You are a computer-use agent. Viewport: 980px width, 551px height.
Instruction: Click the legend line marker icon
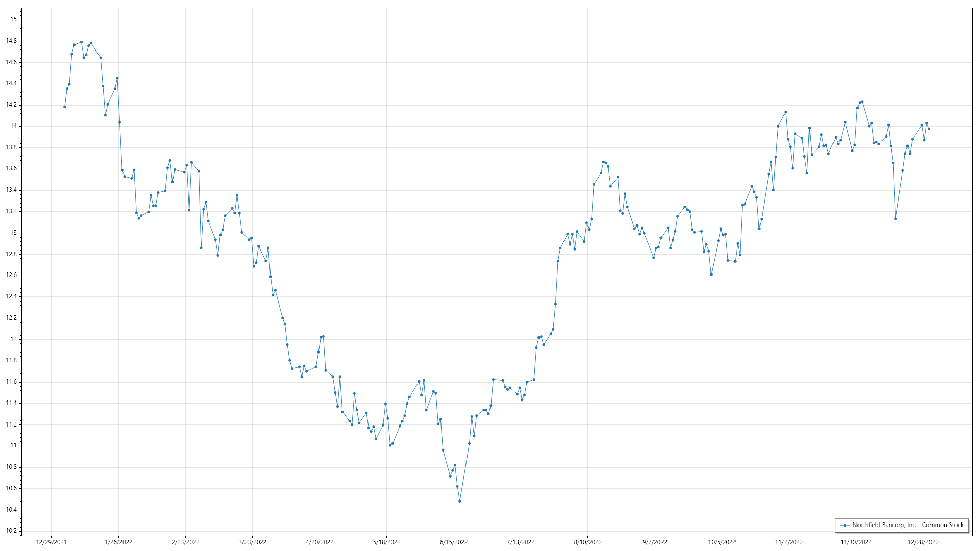[x=845, y=525]
